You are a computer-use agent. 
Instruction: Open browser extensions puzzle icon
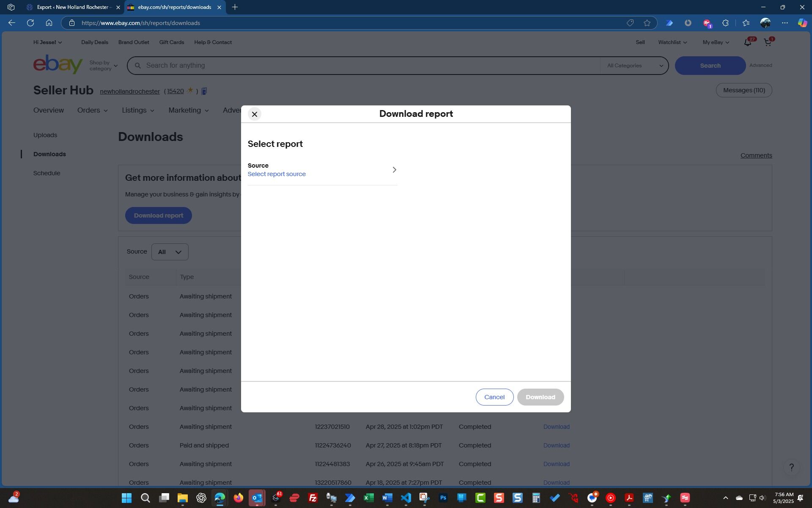click(725, 23)
